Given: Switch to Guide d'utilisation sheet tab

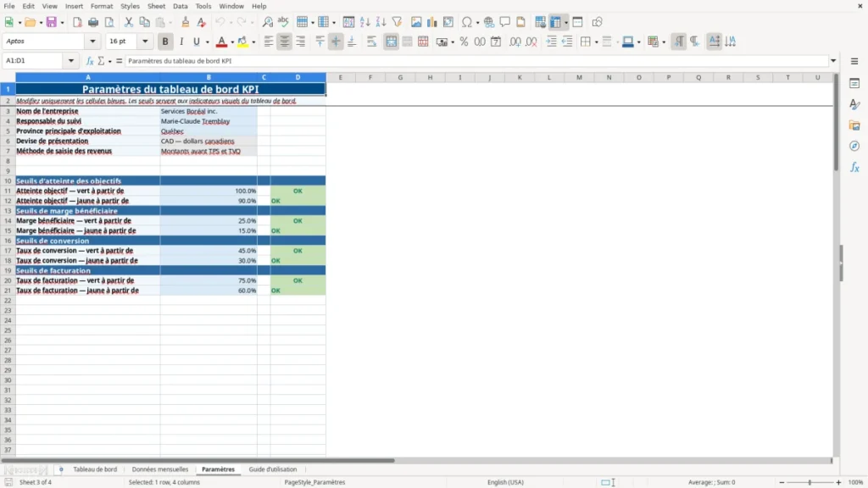Looking at the screenshot, I should pyautogui.click(x=272, y=469).
